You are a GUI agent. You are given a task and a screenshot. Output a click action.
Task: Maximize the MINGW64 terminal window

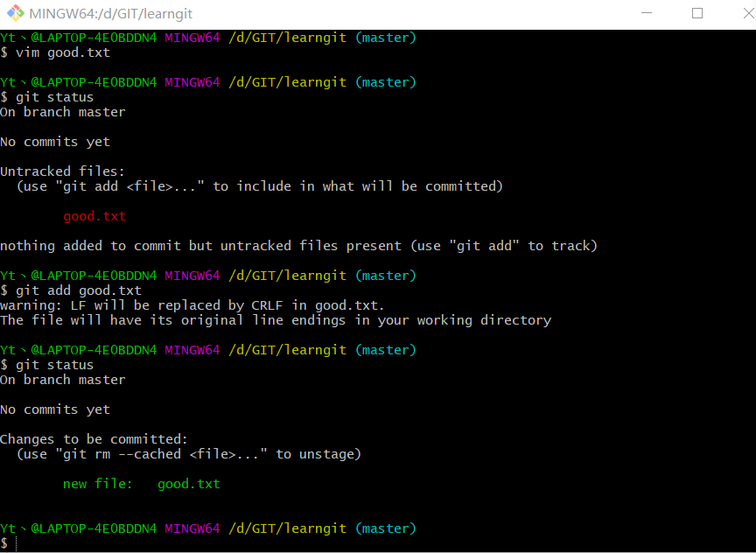pos(697,13)
